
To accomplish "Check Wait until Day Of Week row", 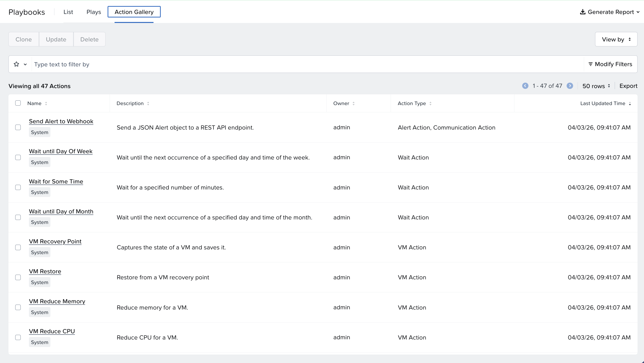I will coord(18,157).
